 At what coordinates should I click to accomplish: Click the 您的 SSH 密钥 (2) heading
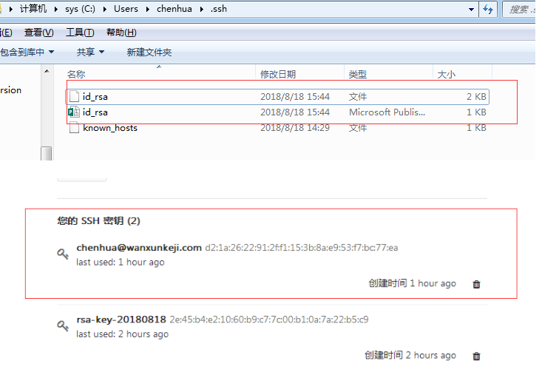[98, 221]
